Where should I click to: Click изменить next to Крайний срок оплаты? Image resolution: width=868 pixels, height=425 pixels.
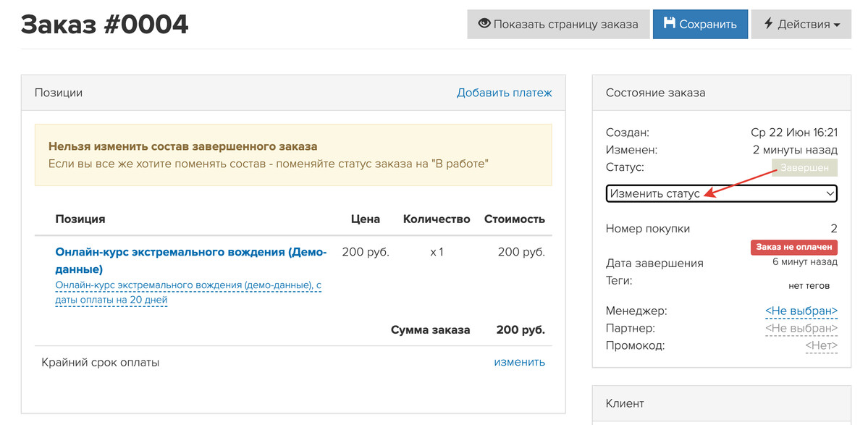pyautogui.click(x=519, y=362)
